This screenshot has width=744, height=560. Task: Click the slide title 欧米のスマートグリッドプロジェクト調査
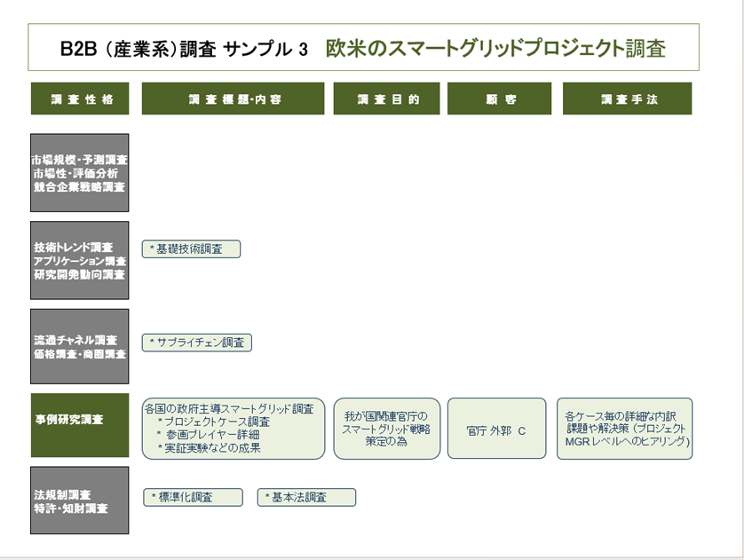pos(495,48)
